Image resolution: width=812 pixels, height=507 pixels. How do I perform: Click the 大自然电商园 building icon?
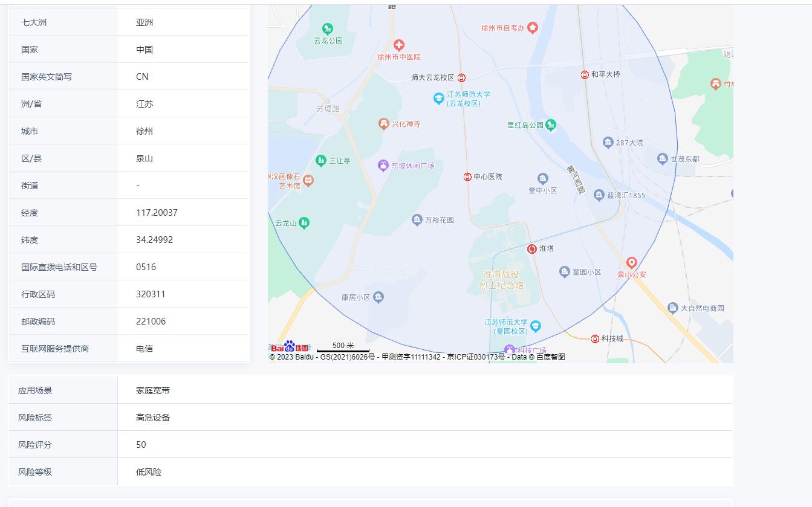(x=672, y=307)
